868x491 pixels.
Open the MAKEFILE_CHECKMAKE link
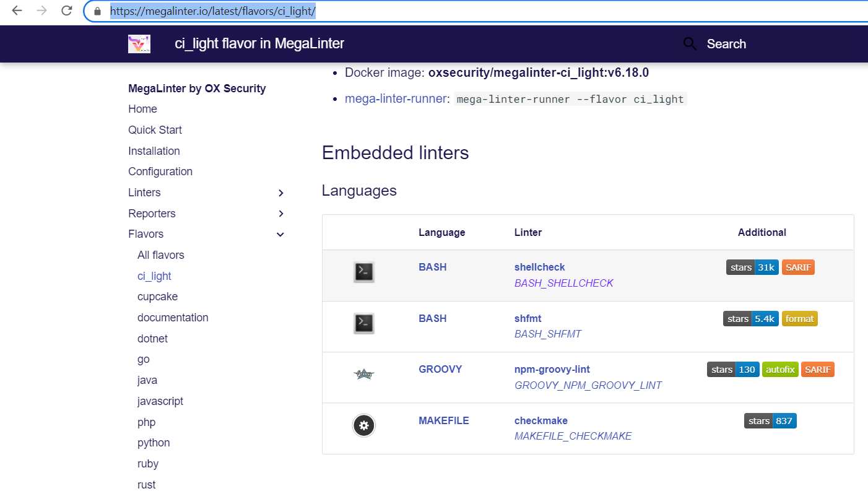click(573, 437)
